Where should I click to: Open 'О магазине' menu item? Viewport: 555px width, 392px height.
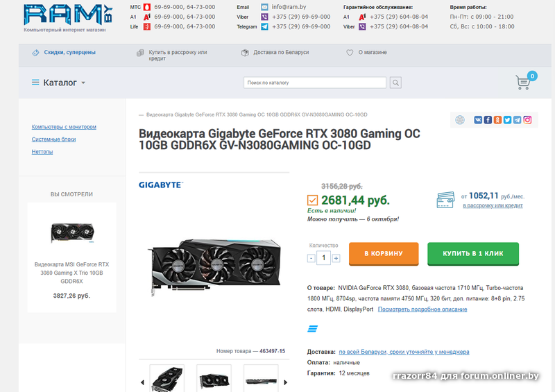pyautogui.click(x=373, y=53)
